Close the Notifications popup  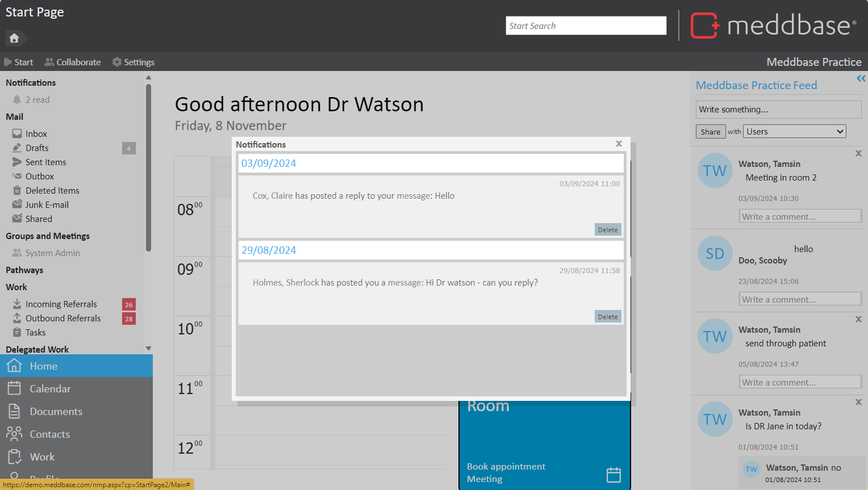pyautogui.click(x=619, y=144)
